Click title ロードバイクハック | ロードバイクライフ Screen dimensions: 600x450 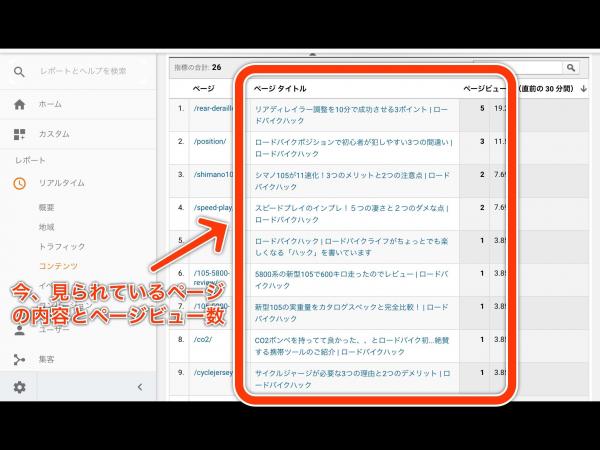pyautogui.click(x=351, y=247)
